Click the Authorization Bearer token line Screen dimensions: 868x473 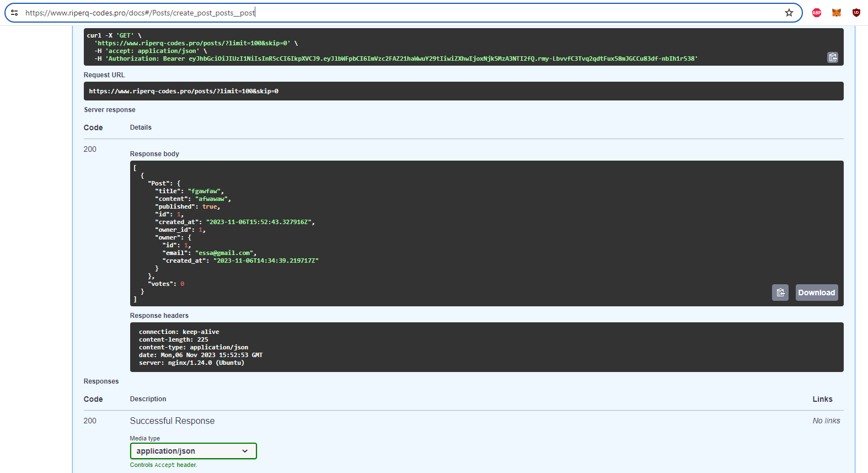click(x=396, y=59)
